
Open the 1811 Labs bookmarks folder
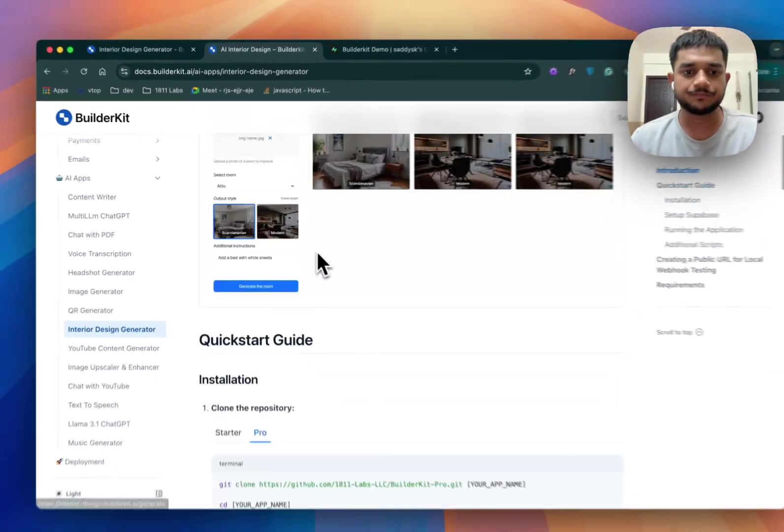click(163, 90)
